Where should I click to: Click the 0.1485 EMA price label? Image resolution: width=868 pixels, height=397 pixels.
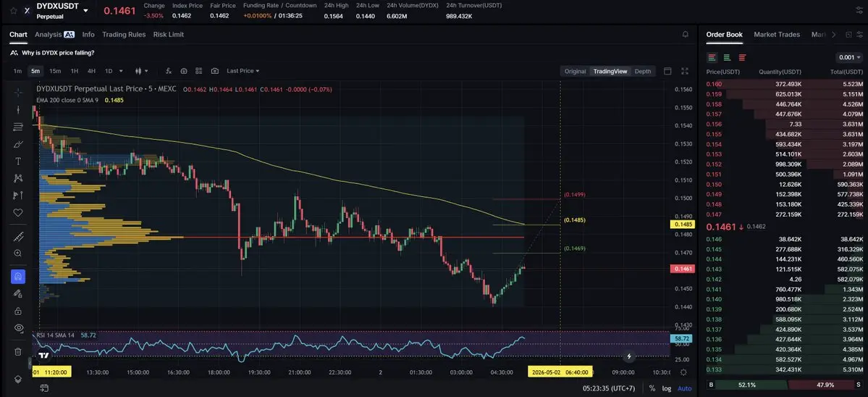(x=682, y=225)
